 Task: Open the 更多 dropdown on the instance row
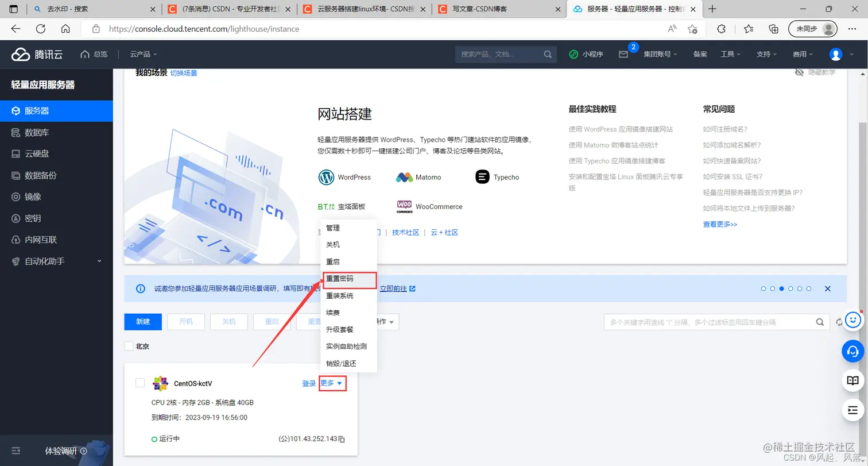[332, 383]
